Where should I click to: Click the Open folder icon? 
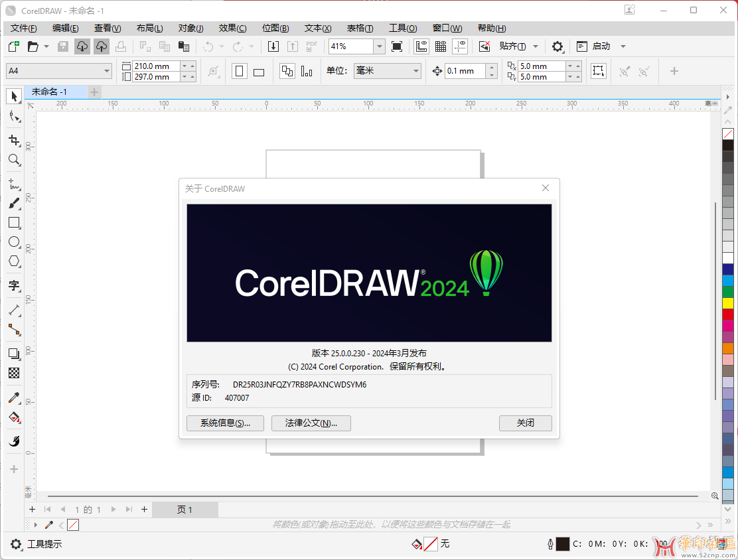[33, 46]
